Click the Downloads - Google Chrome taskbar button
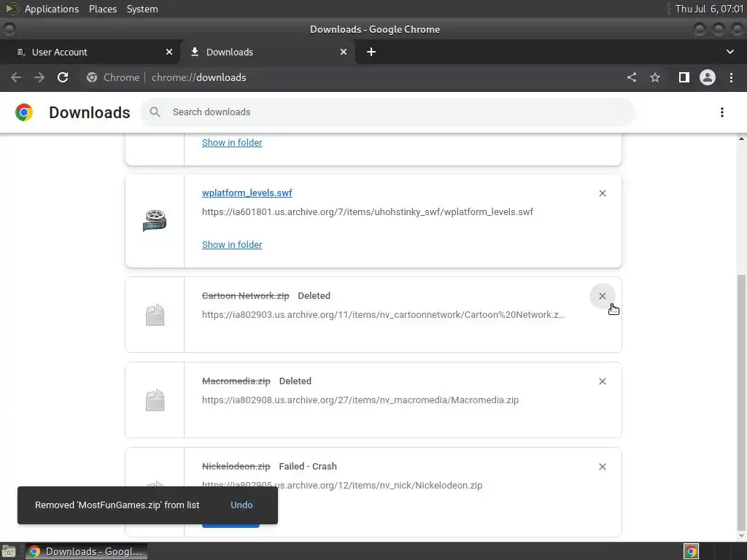Image resolution: width=747 pixels, height=560 pixels. (x=86, y=551)
